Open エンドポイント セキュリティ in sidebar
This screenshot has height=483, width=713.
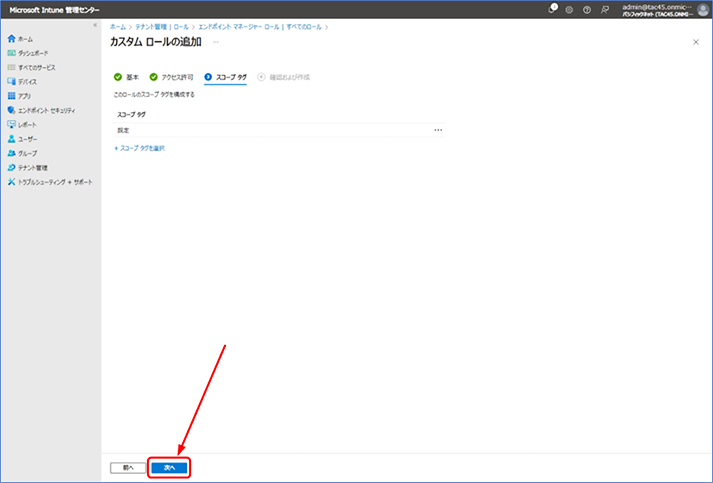click(x=41, y=111)
